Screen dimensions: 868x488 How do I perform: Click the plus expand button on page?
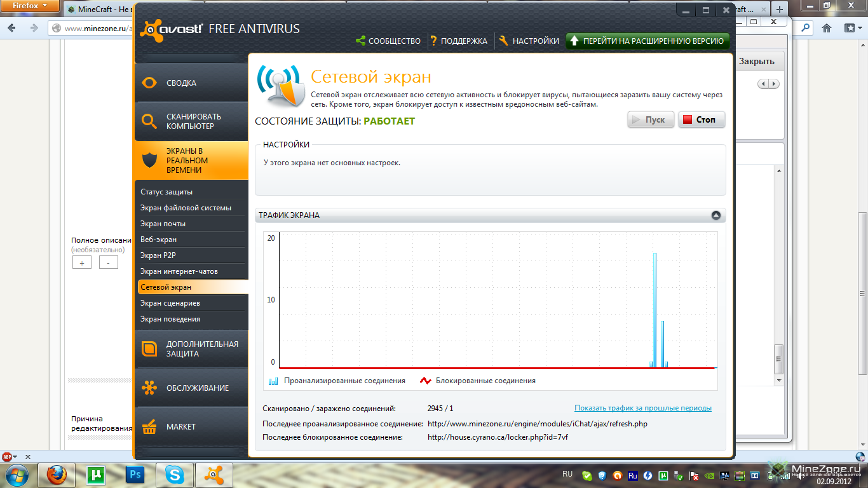(82, 262)
